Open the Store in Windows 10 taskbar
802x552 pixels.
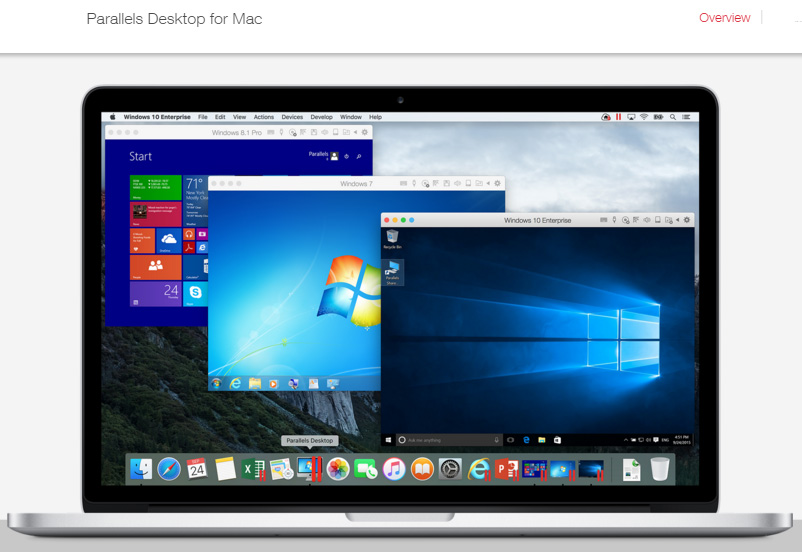(x=557, y=440)
